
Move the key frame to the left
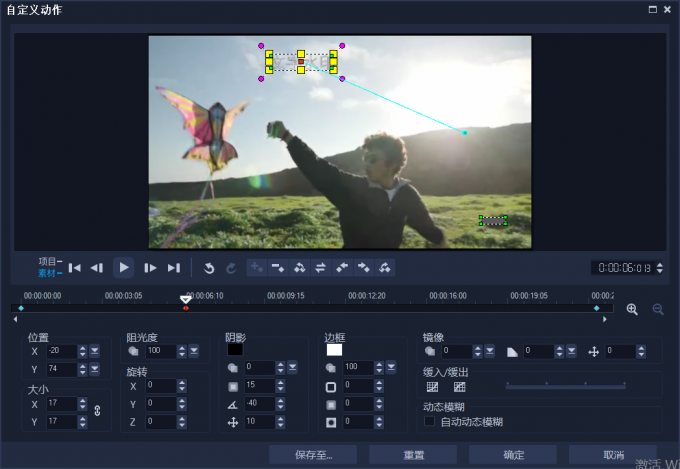342,268
